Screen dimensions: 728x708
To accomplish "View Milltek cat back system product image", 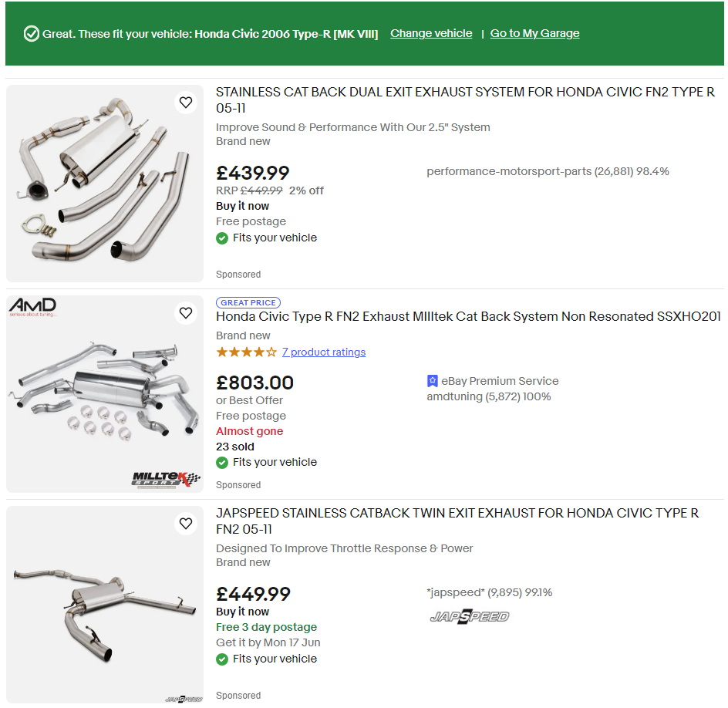I will 105,393.
